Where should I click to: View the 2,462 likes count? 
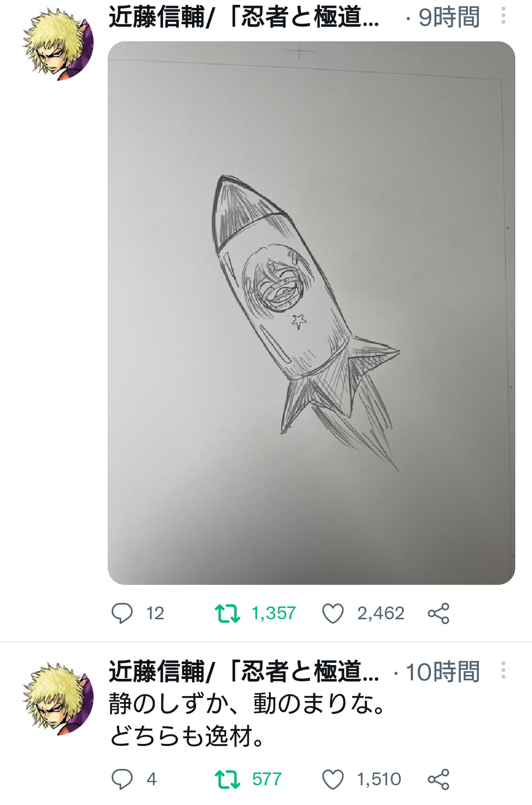click(380, 613)
